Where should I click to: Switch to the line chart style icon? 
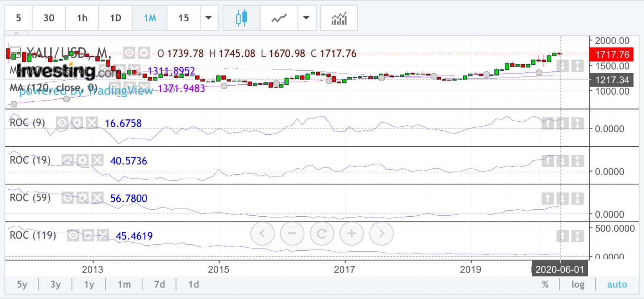coord(279,18)
